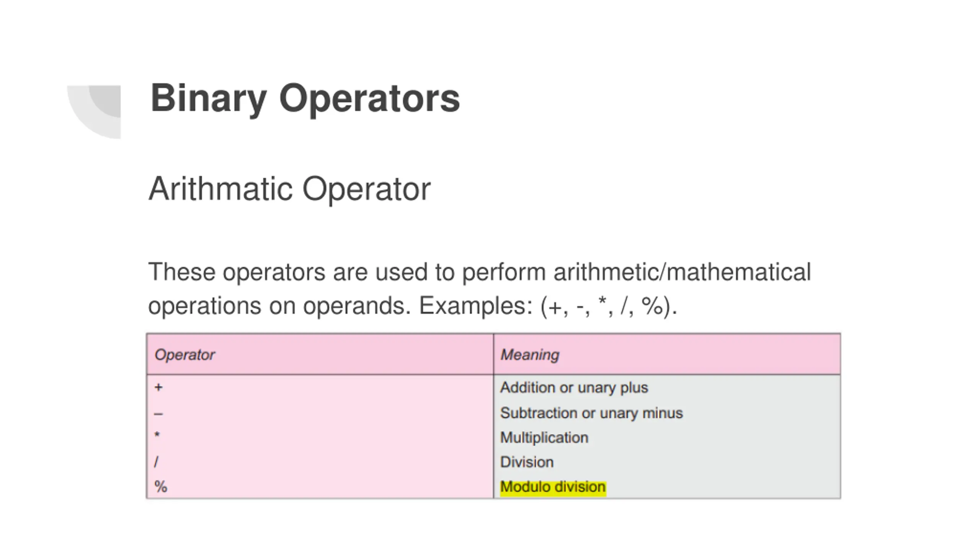Click the "Examples: (+, -, *, /, %)" text line
Screen dimensions: 980x551
[547, 306]
